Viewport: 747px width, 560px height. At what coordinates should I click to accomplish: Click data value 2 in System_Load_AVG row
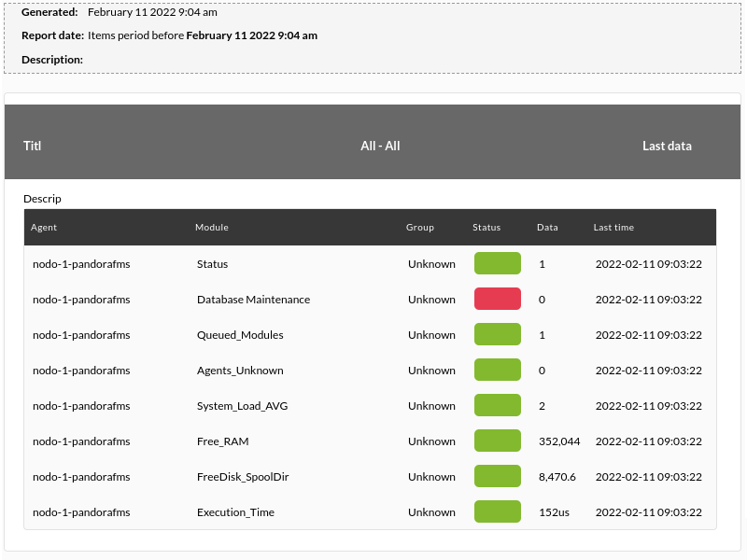tap(542, 406)
